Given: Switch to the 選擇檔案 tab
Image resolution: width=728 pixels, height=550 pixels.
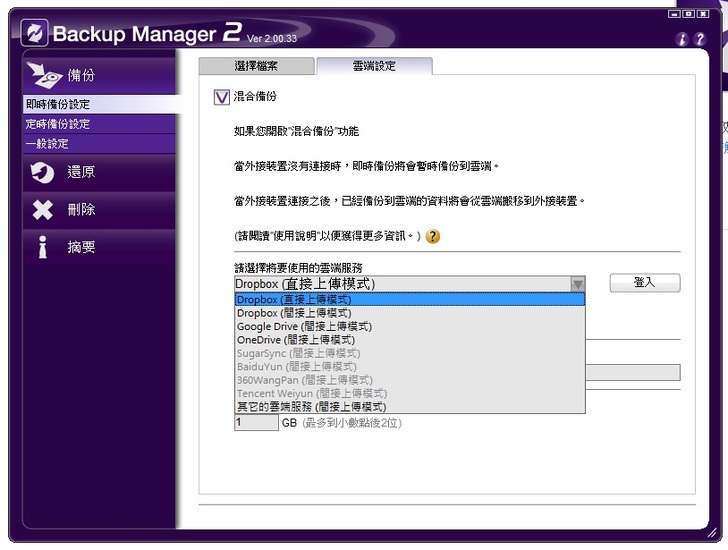Looking at the screenshot, I should [x=256, y=66].
